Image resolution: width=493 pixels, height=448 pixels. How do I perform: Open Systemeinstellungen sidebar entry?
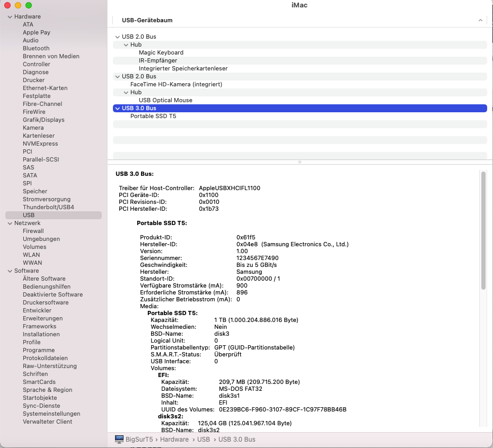51,414
